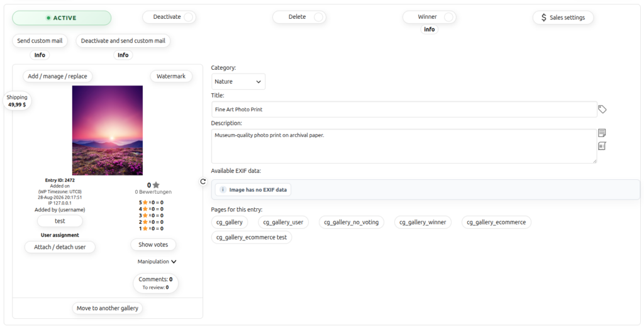Click the Watermark button
Viewport: 644px width, 329px height.
tap(171, 76)
